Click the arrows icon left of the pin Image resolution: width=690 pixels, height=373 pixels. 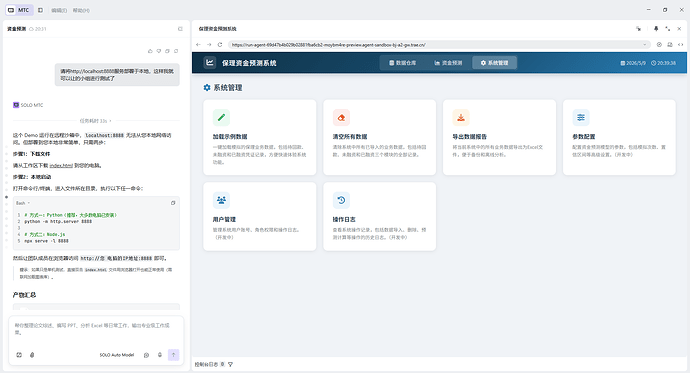[x=639, y=29]
